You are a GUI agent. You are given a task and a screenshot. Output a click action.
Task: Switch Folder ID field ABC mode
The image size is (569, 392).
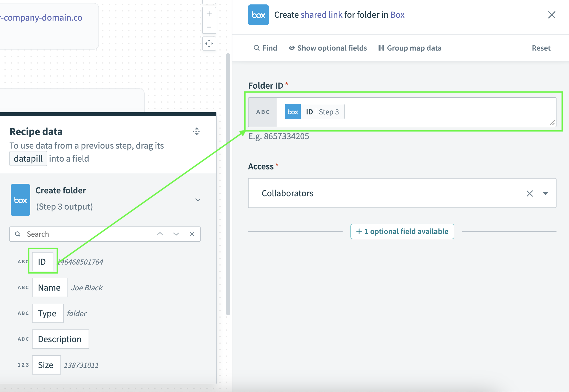(263, 112)
